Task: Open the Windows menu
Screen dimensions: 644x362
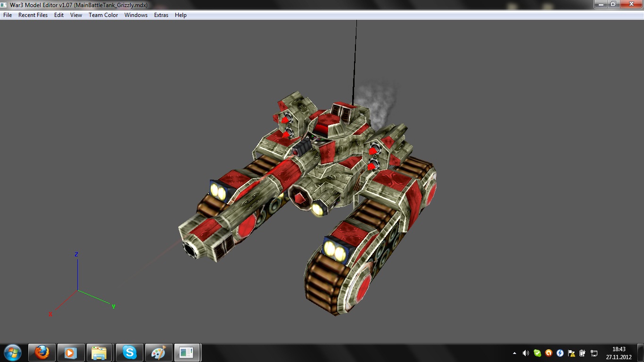Action: (x=136, y=15)
